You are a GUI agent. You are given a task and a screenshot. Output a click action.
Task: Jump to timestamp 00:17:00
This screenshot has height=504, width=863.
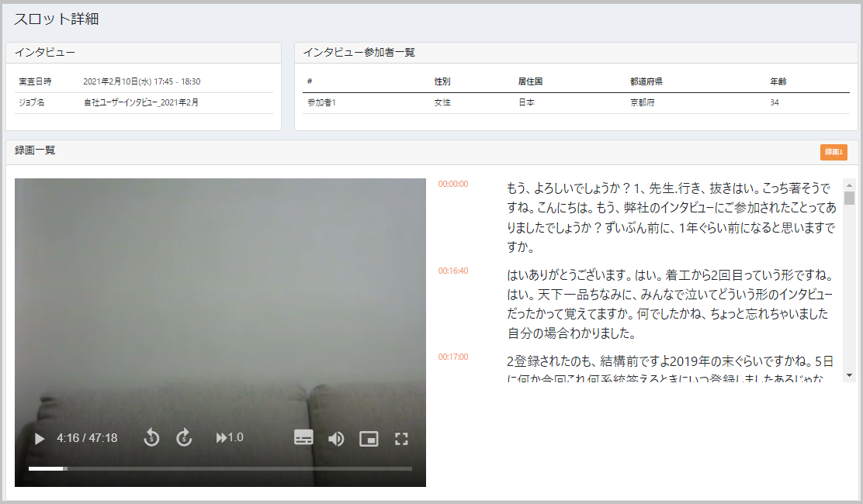point(452,357)
